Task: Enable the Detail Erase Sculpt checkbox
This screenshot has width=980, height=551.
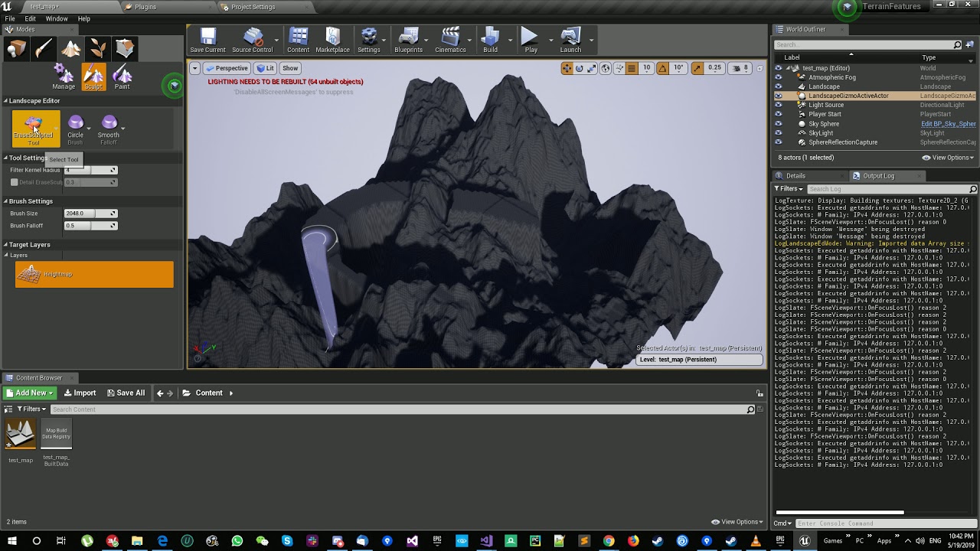Action: (14, 182)
